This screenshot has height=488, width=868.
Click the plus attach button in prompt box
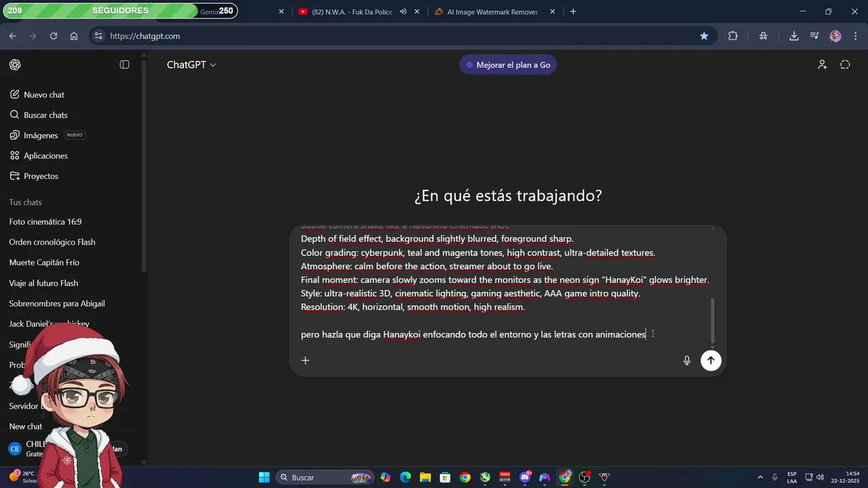point(305,361)
